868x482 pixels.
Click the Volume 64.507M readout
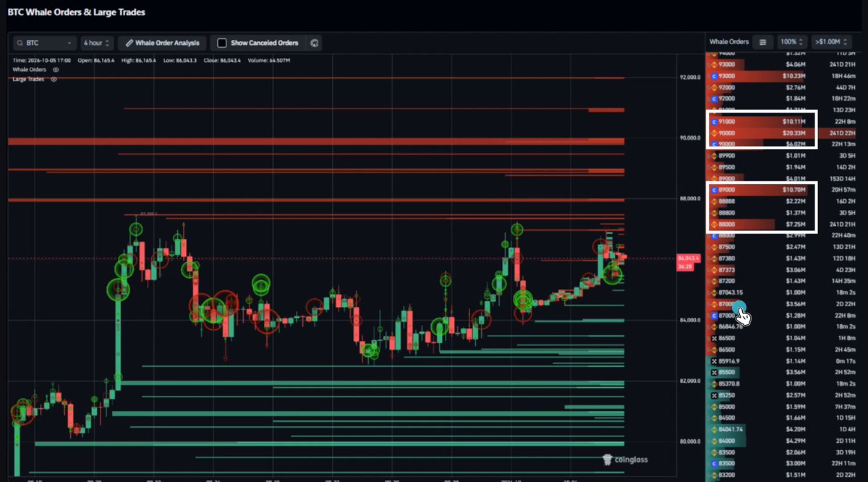(270, 60)
